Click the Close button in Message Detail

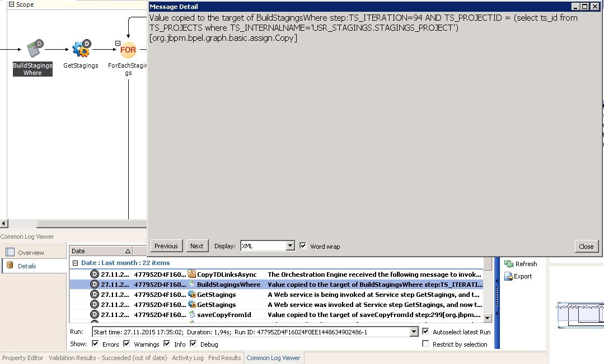pos(586,246)
